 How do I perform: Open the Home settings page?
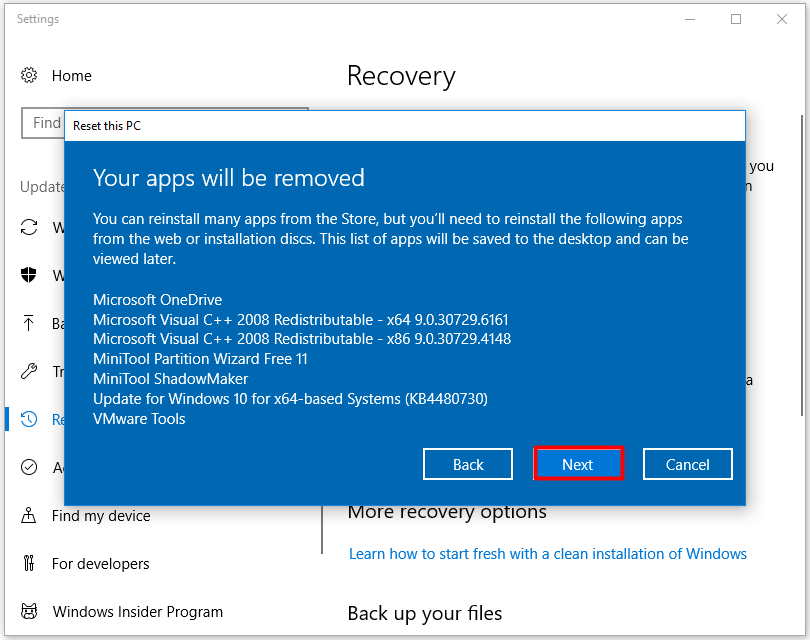coord(71,75)
